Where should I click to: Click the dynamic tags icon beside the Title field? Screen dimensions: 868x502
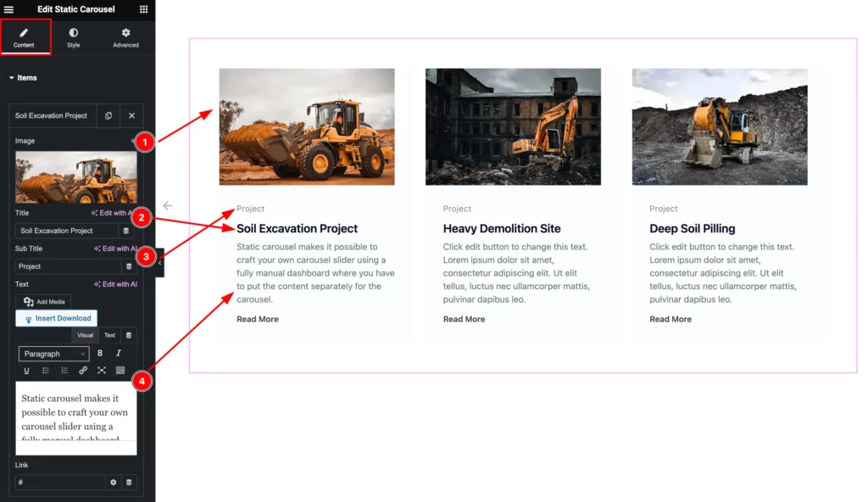tap(125, 231)
